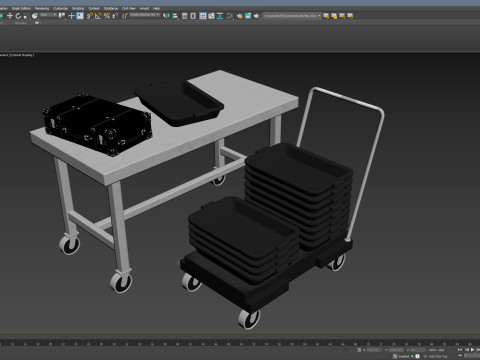This screenshot has height=360, width=480.
Task: Open the Civil View menu
Action: 129,8
